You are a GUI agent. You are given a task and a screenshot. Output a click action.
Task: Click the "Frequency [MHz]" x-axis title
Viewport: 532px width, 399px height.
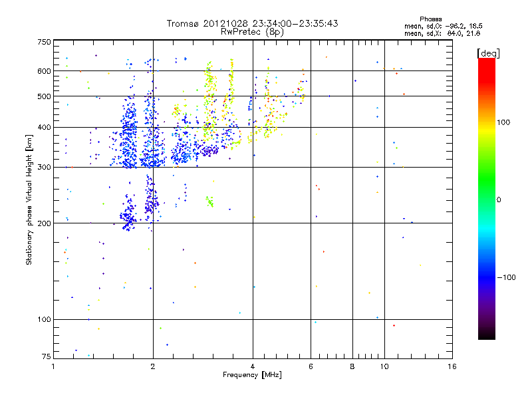point(252,375)
